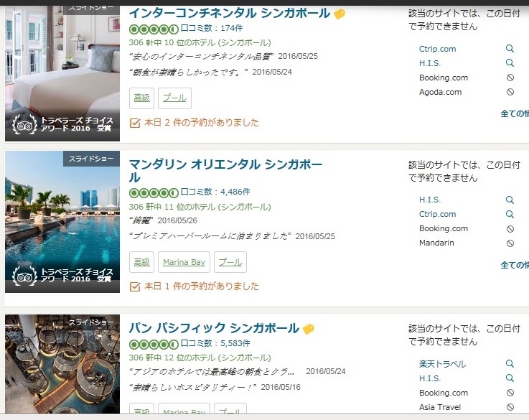Open 口コミ数：174件 reviews

point(212,28)
